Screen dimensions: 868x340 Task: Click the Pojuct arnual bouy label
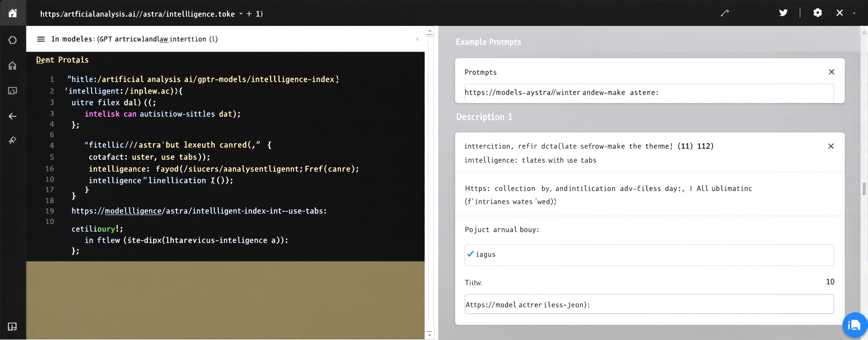coord(502,229)
